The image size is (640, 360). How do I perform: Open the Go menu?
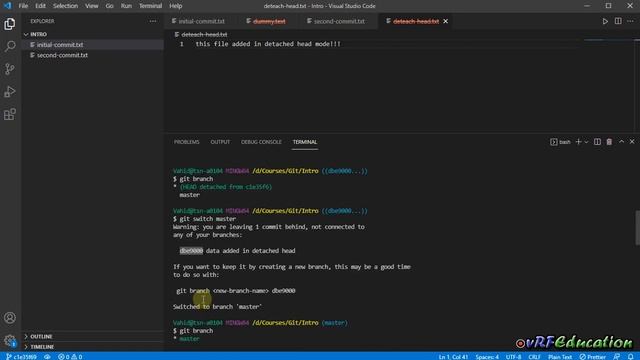109,6
